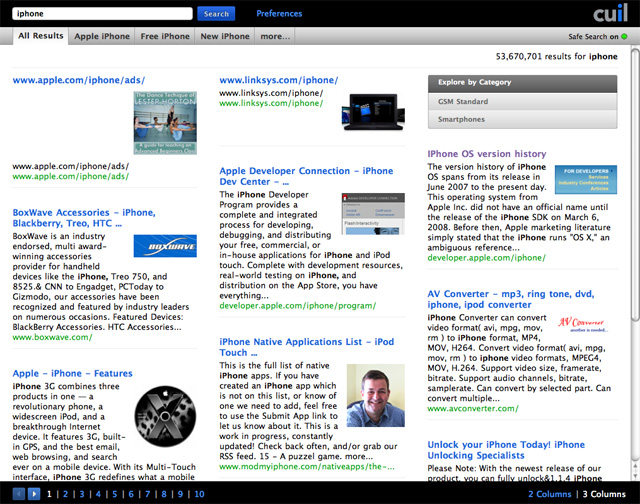Click the Cuil logo
This screenshot has width=640, height=504.
tap(610, 13)
